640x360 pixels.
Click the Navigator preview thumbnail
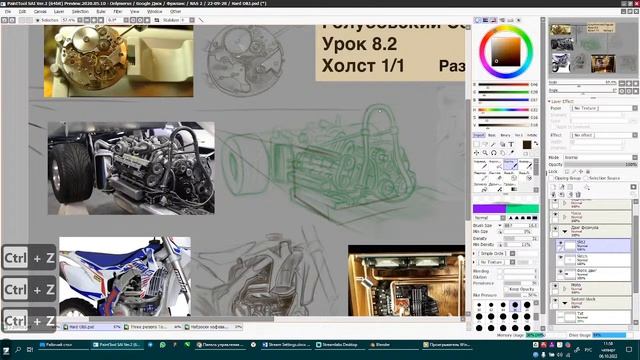pos(593,48)
